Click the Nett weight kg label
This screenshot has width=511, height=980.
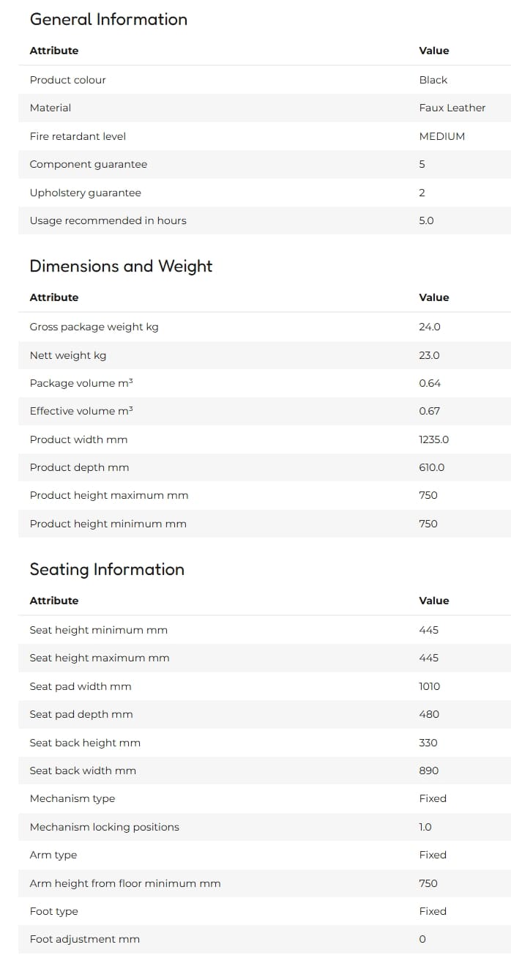68,355
